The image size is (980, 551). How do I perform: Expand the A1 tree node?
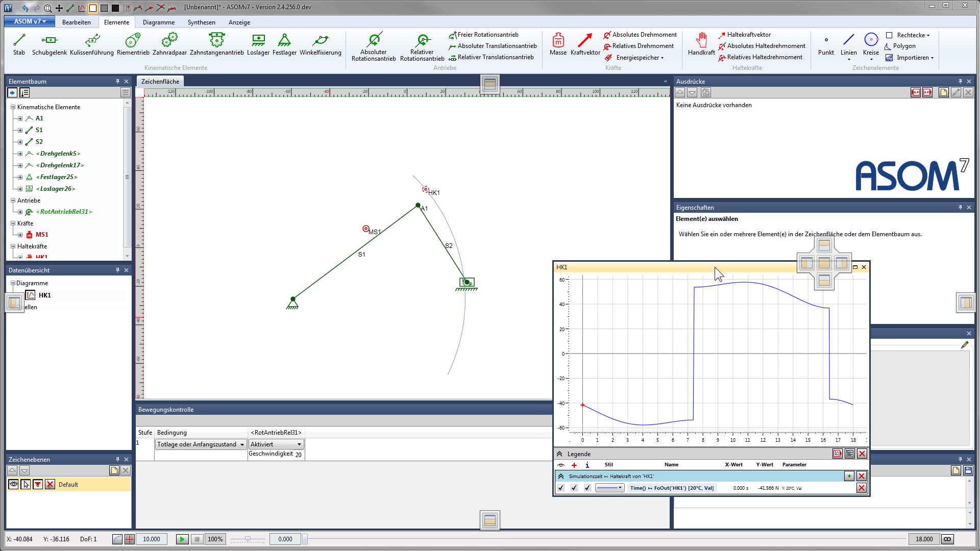[x=20, y=118]
